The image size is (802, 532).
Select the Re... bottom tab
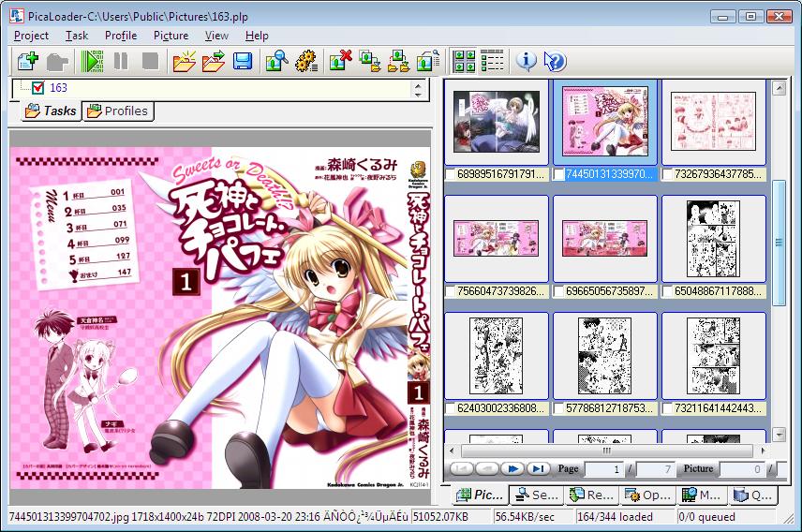pyautogui.click(x=592, y=495)
